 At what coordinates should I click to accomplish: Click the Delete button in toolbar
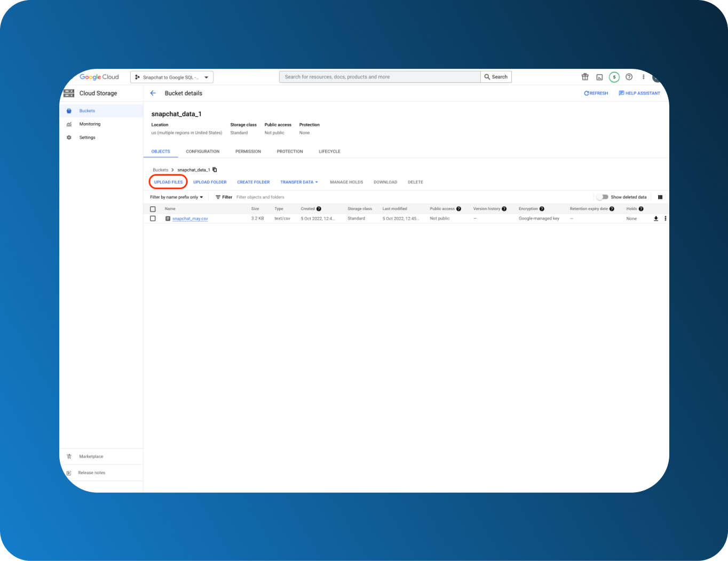[415, 182]
